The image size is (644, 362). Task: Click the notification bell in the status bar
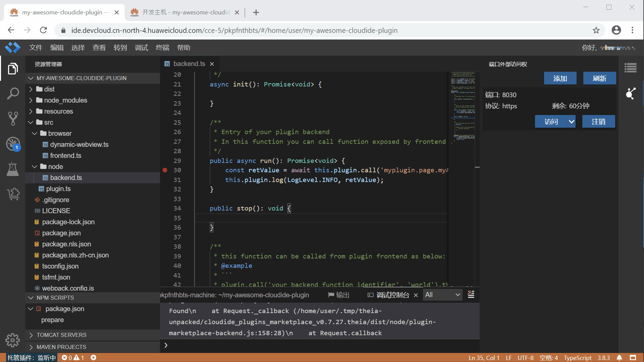point(620,358)
